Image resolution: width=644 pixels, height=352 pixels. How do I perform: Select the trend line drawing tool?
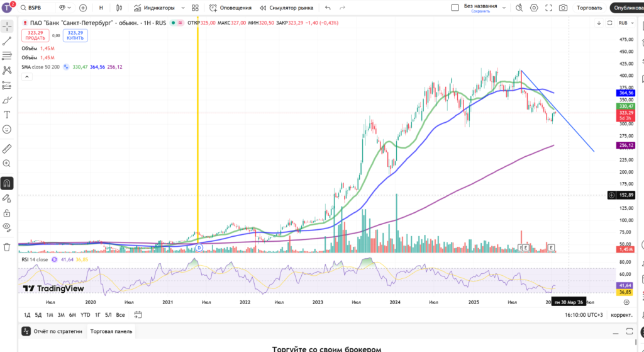pyautogui.click(x=7, y=41)
